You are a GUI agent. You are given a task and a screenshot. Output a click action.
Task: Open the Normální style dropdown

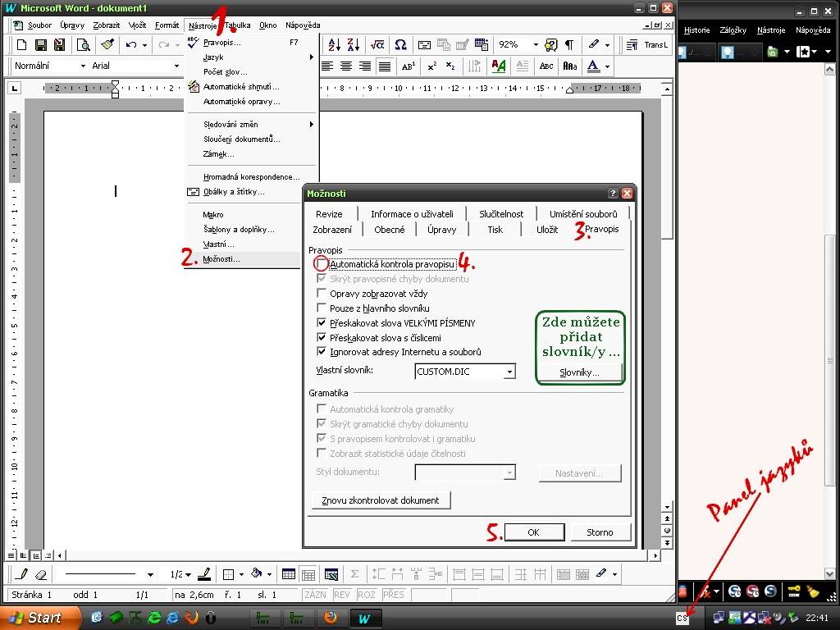pyautogui.click(x=83, y=66)
